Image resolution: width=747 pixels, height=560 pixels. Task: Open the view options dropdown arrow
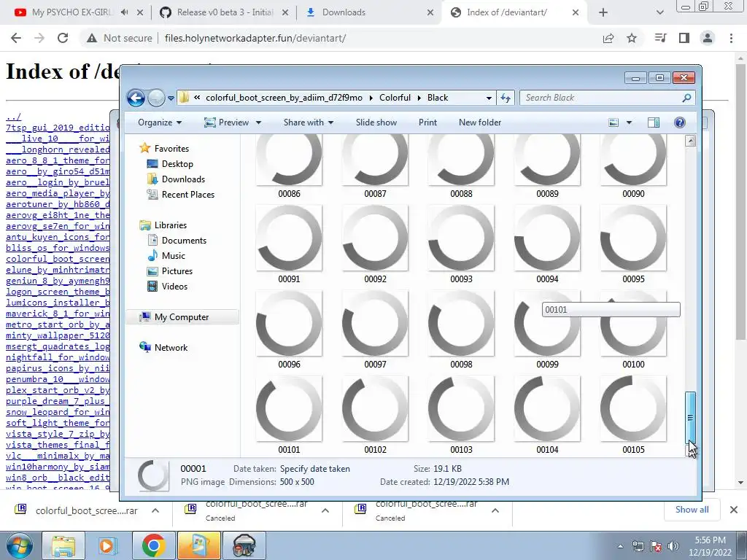tap(629, 122)
